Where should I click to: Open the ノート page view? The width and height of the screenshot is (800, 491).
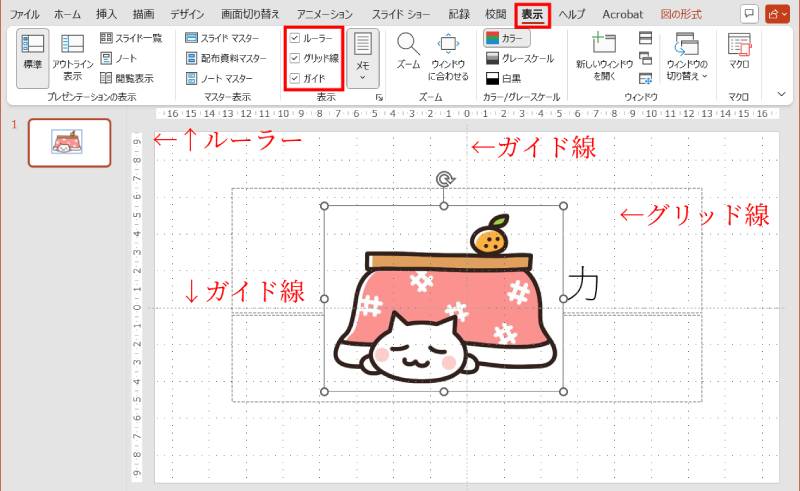(x=118, y=58)
